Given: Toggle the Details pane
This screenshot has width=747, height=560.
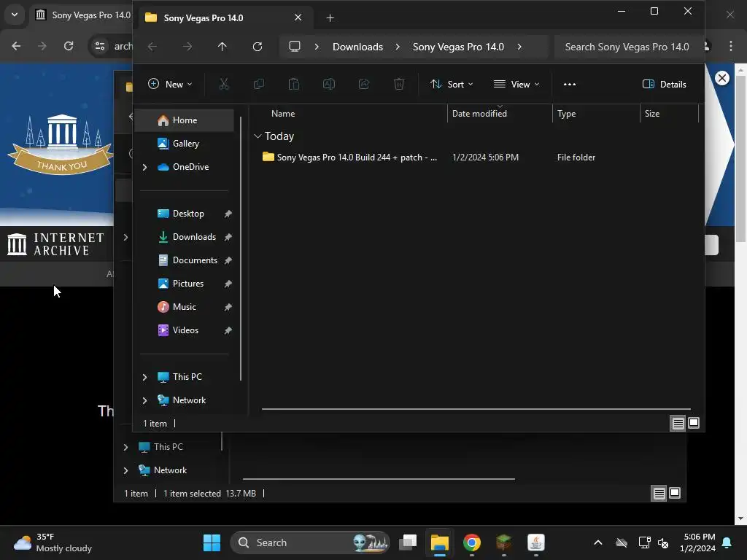Looking at the screenshot, I should [x=664, y=85].
